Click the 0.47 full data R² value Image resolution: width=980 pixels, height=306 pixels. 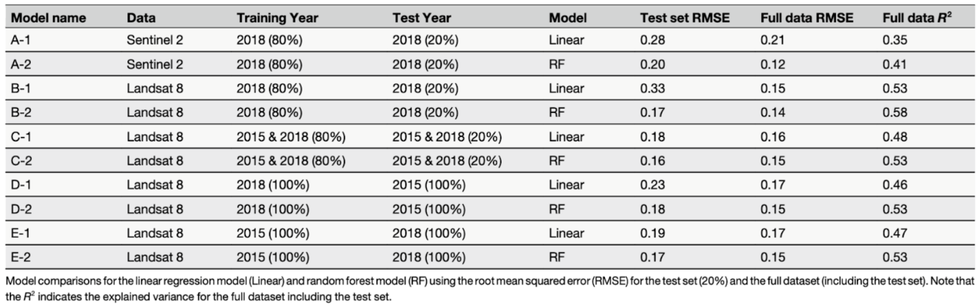coord(895,233)
